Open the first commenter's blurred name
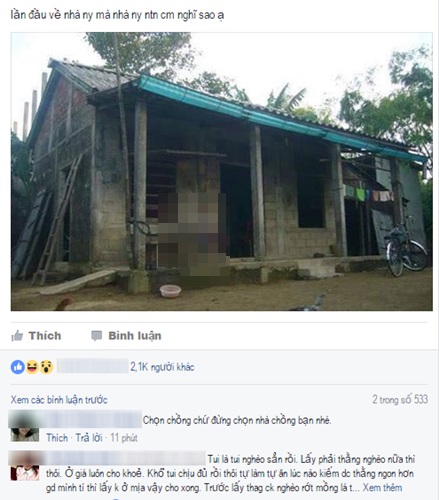This screenshot has width=439, height=500. click(x=91, y=420)
